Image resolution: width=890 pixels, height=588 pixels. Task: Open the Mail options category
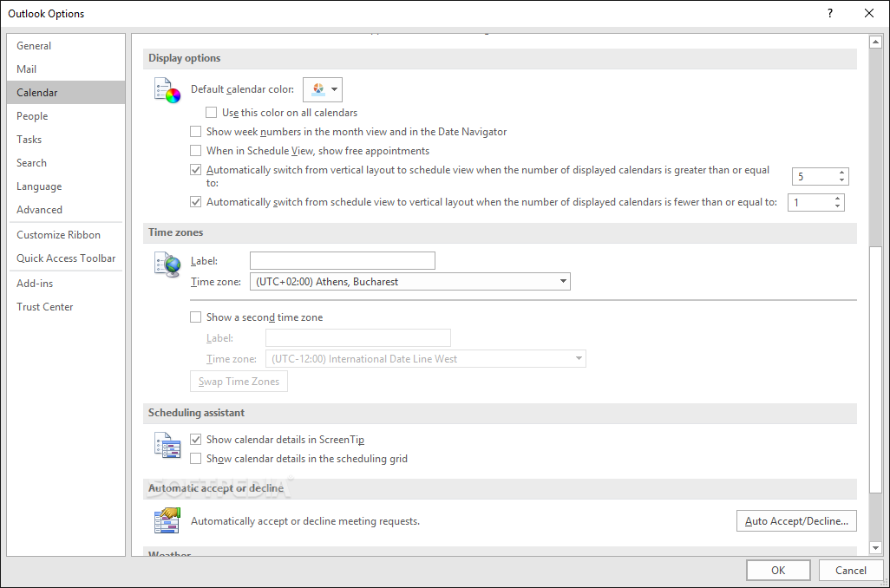66,69
